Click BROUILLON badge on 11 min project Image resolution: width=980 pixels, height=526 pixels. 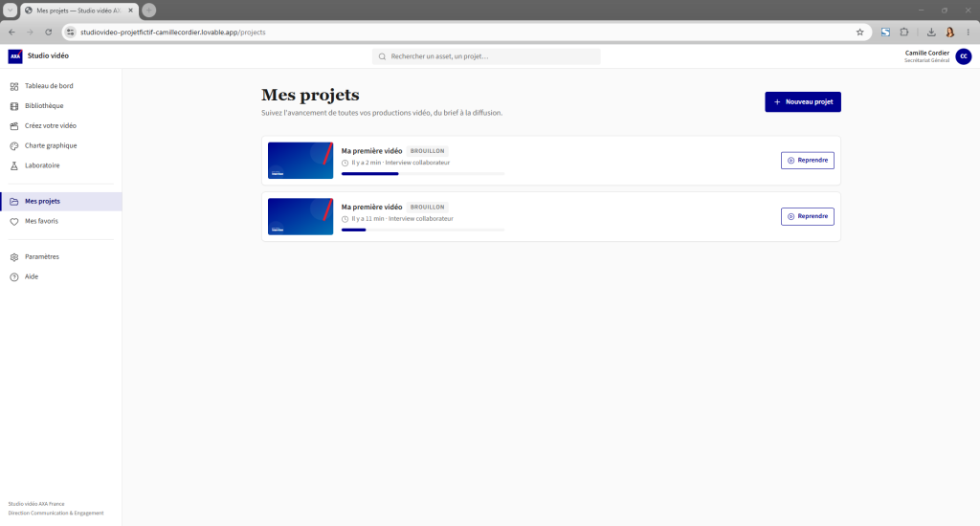click(428, 208)
